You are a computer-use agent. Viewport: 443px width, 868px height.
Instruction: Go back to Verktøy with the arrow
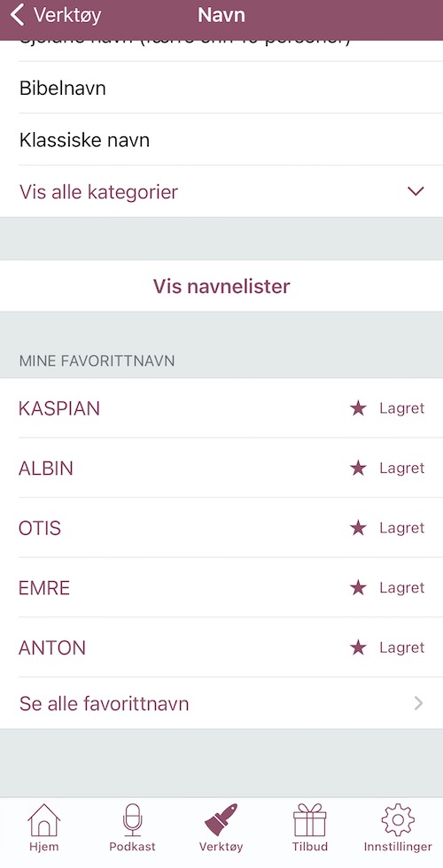[x=18, y=16]
